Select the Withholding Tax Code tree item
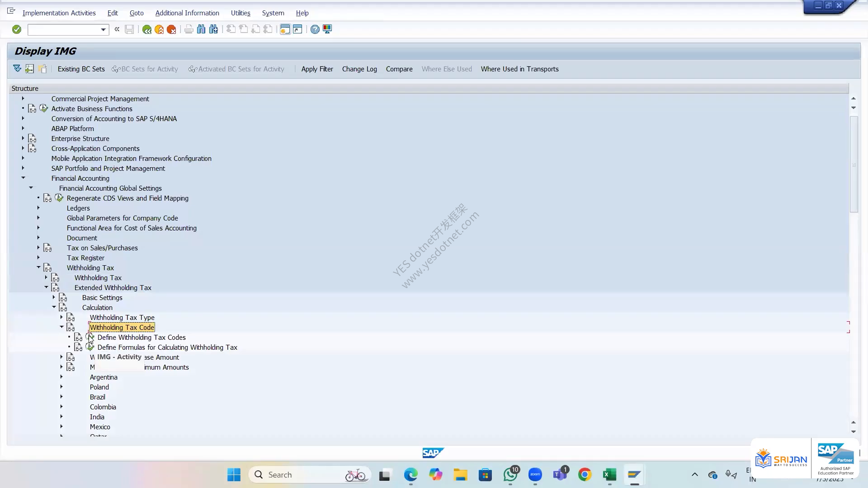868x488 pixels. tap(122, 328)
